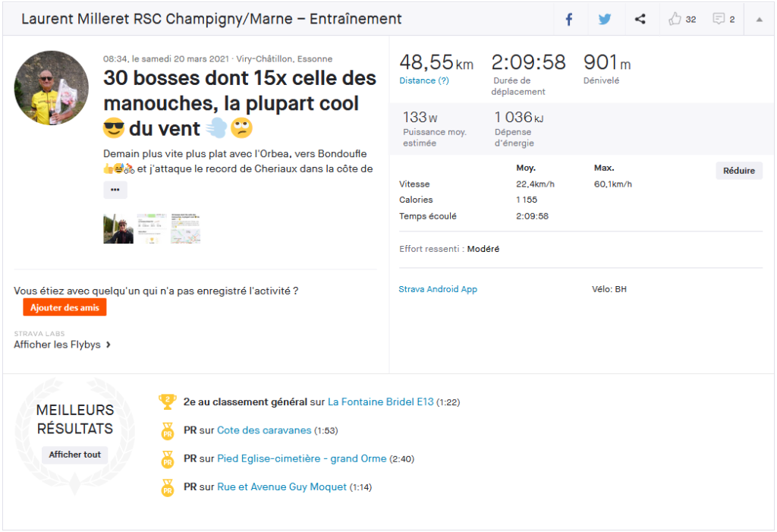The image size is (777, 532).
Task: Open the comments bubble icon
Action: [719, 19]
